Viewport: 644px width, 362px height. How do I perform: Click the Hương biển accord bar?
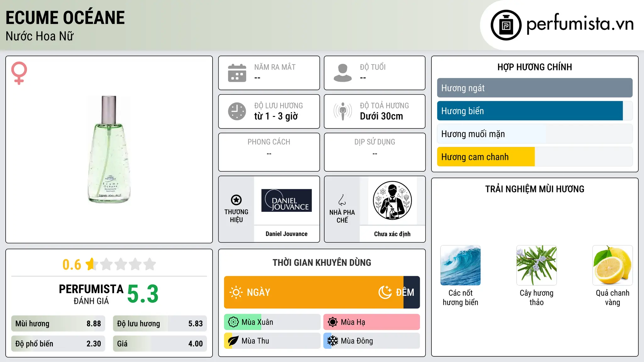(x=535, y=111)
